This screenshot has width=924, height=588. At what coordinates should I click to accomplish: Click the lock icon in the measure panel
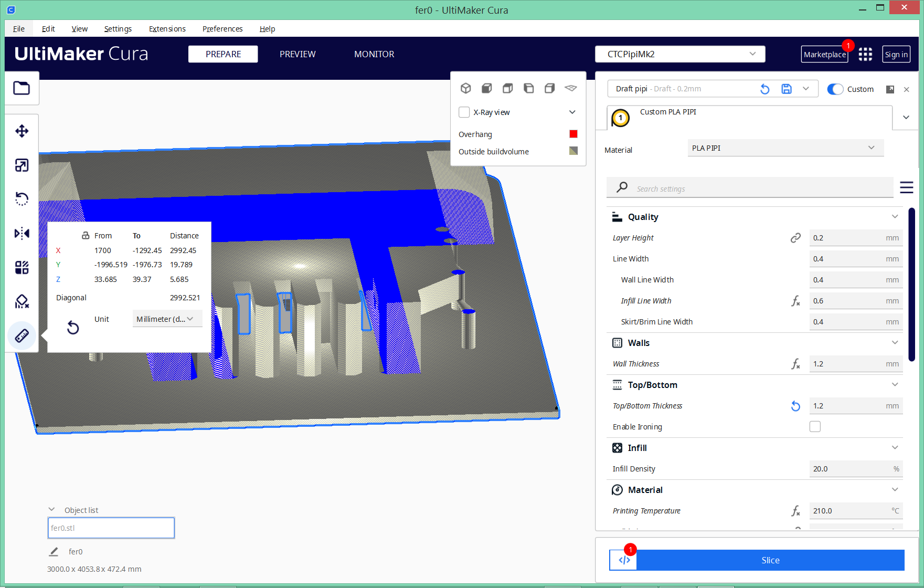pos(86,235)
